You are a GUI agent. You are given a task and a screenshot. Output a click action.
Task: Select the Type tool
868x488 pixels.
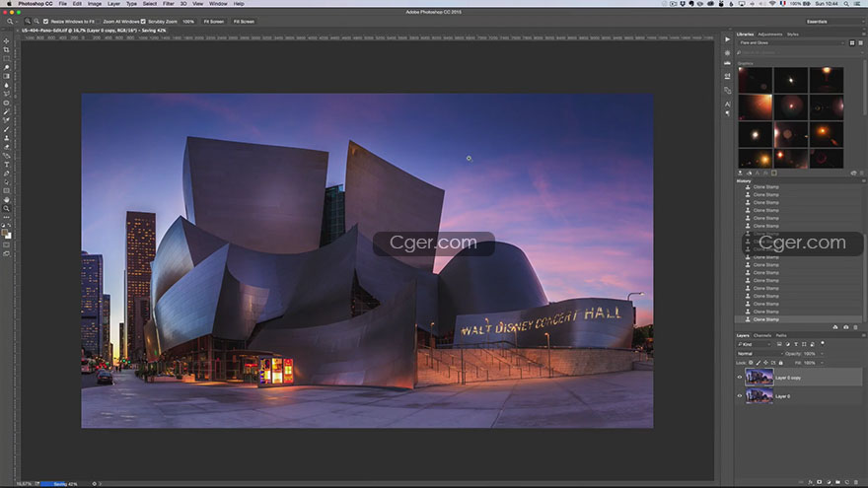pyautogui.click(x=7, y=165)
